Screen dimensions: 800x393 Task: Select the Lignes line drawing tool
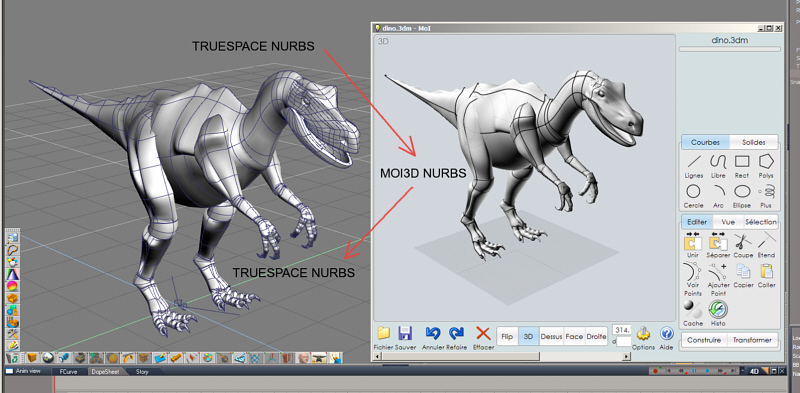click(693, 163)
